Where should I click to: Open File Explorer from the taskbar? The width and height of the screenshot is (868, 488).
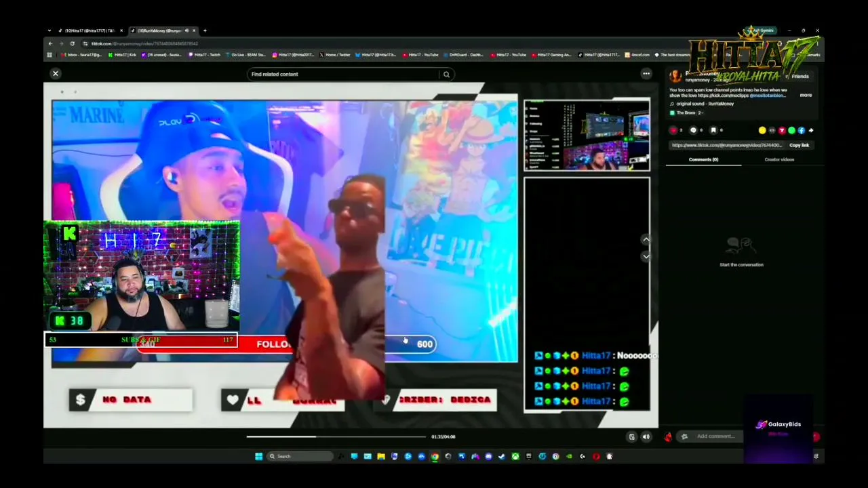coord(380,456)
